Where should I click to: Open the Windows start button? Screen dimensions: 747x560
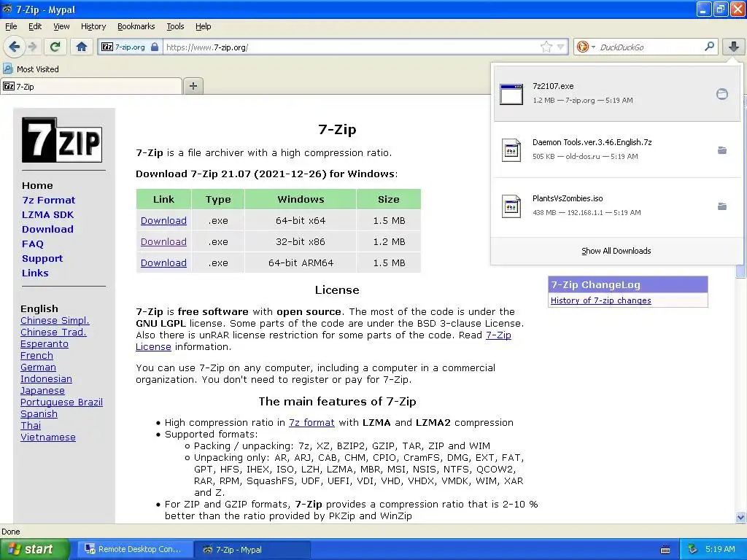coord(35,549)
